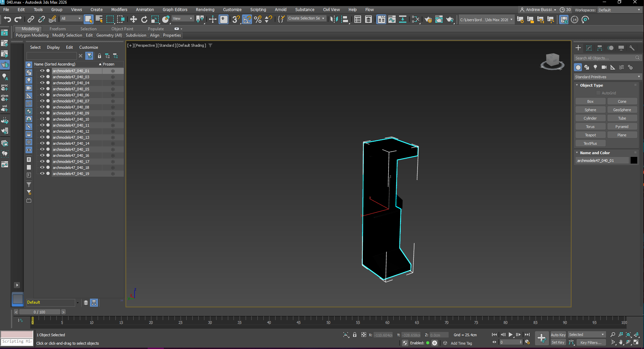This screenshot has height=349, width=644.
Task: Click the Mirror tool icon
Action: coord(334,19)
